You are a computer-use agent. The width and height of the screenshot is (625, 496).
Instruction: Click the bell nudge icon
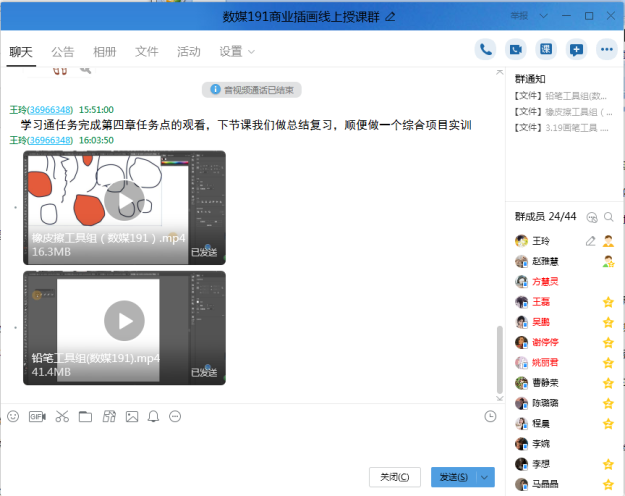(x=153, y=416)
